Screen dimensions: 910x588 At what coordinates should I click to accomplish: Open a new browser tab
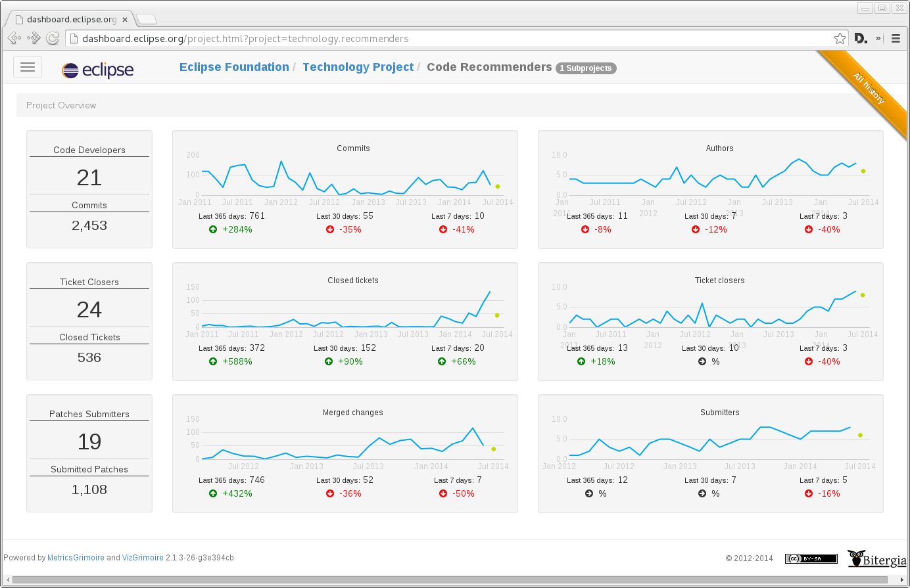point(146,19)
